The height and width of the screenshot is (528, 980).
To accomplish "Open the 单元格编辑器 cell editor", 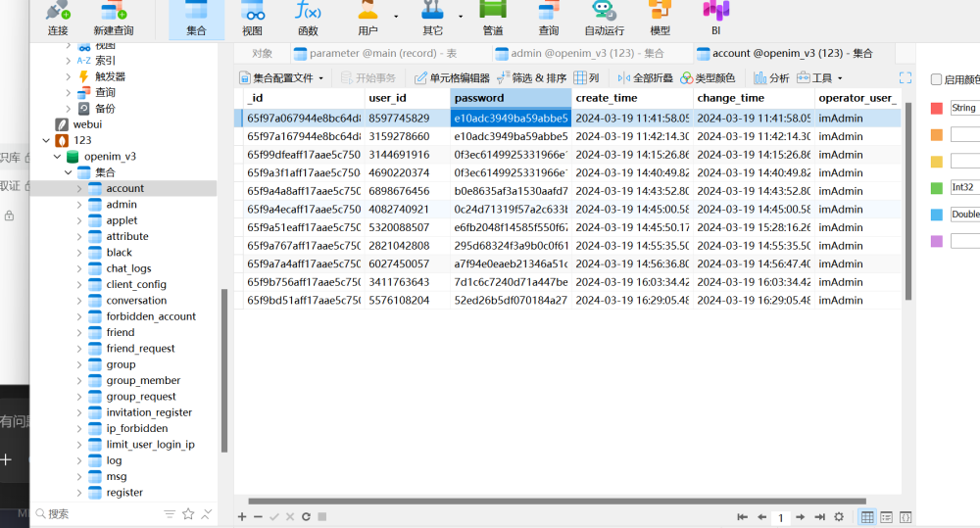I will 452,78.
